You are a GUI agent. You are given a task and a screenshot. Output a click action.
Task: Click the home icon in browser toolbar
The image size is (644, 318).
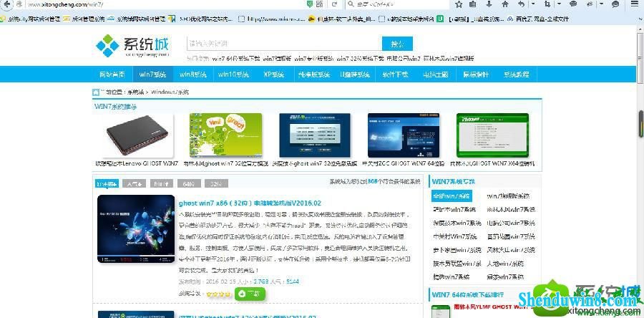coord(505,4)
